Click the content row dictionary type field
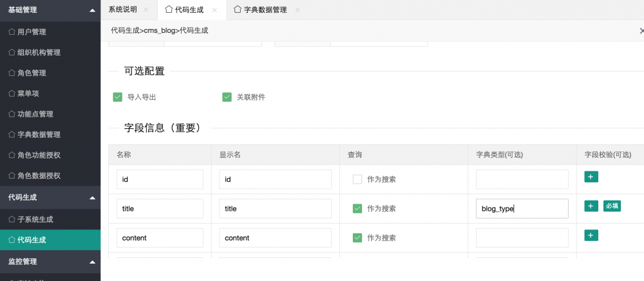The height and width of the screenshot is (281, 644). 522,238
